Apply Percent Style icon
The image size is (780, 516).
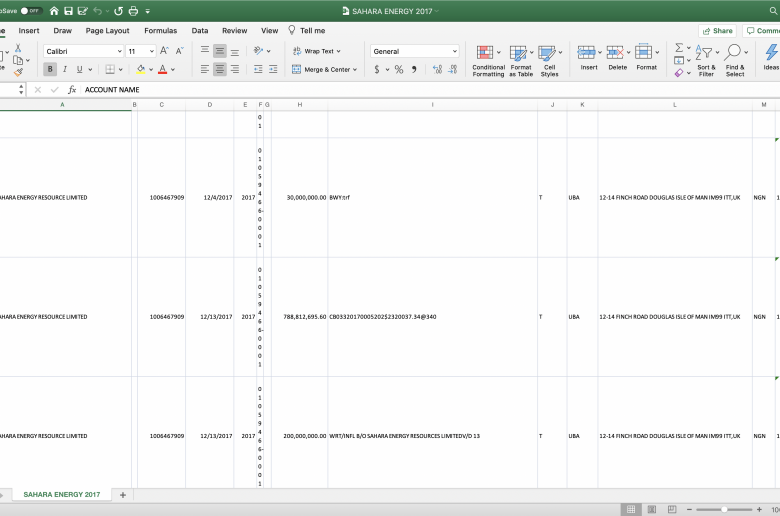pos(399,69)
